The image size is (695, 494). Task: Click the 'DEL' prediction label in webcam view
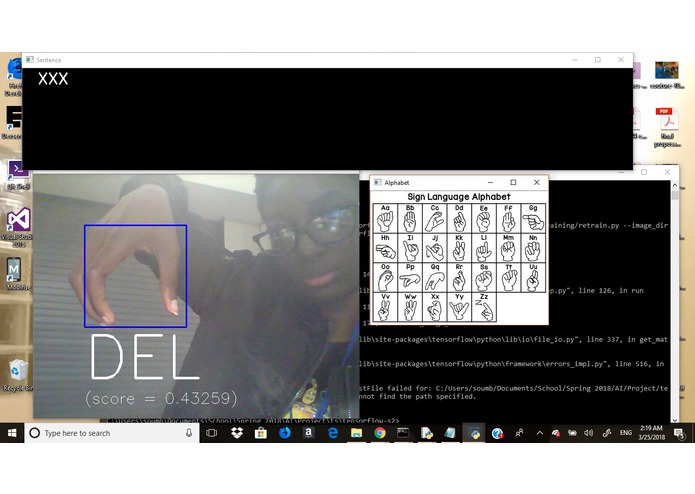(x=144, y=358)
